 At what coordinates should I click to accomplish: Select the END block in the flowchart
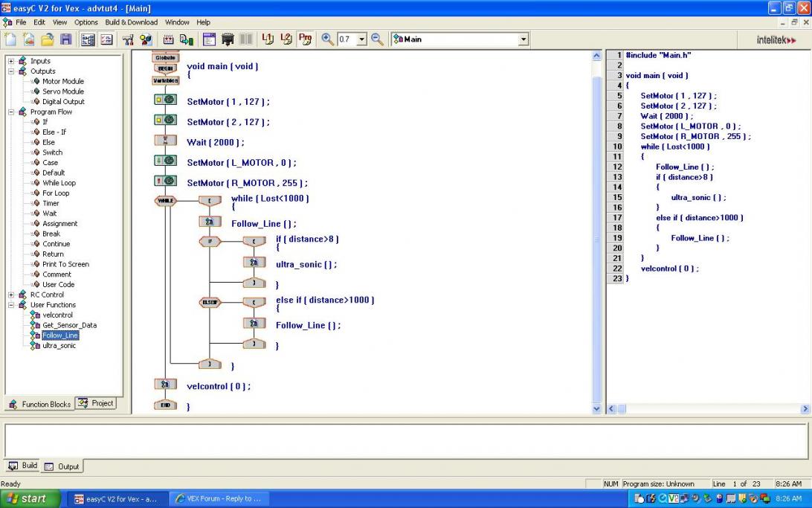click(x=166, y=405)
